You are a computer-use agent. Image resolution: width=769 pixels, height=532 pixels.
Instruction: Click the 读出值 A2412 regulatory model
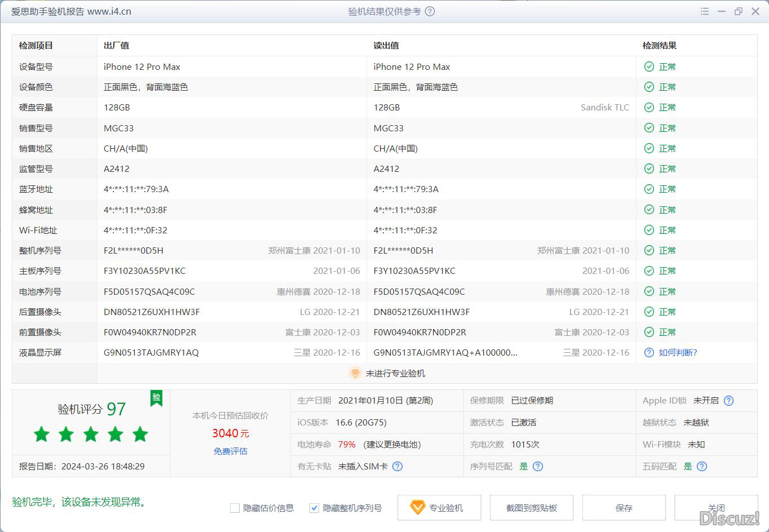[386, 169]
